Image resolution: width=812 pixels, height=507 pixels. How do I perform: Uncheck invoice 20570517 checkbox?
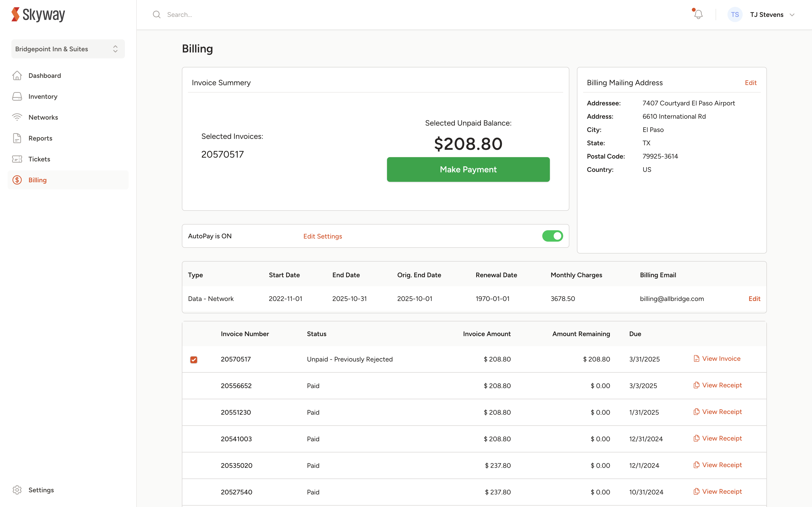pos(194,359)
